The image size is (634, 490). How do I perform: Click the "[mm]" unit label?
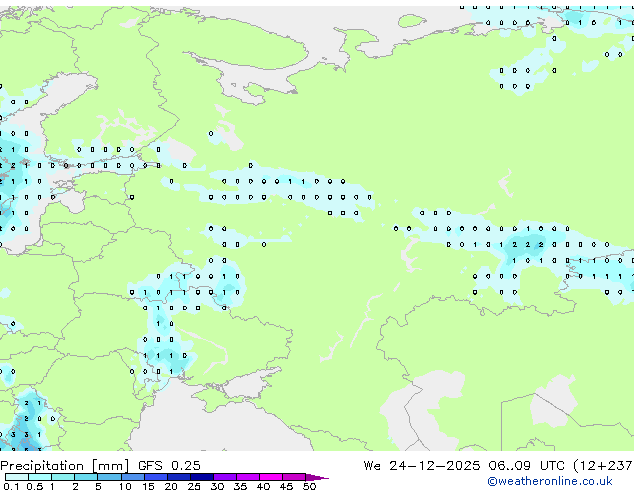(110, 466)
